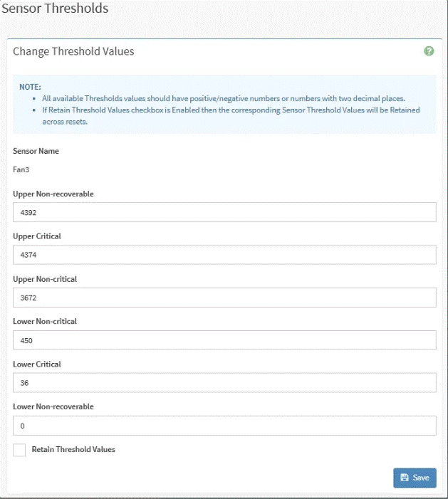
Task: Edit the Lower Non-recoverable field
Action: (224, 426)
